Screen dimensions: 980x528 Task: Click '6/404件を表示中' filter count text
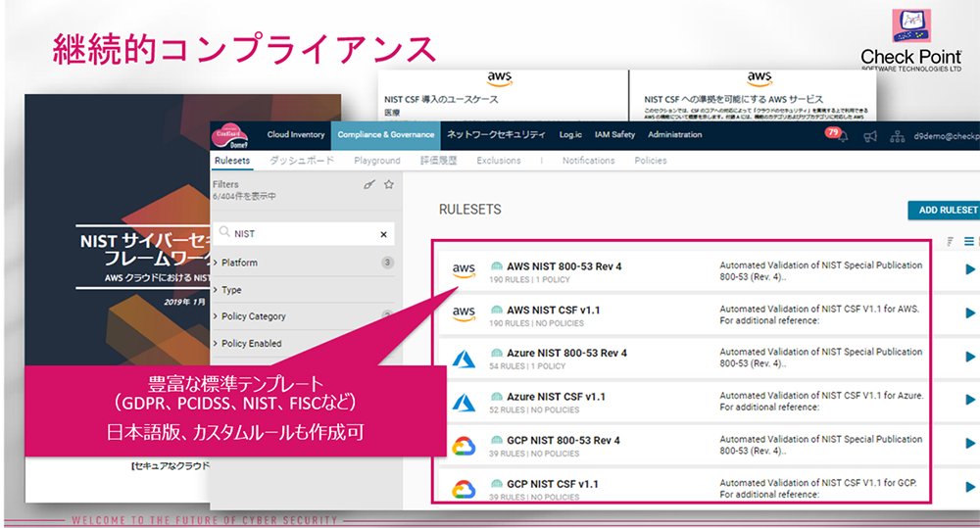pos(244,196)
